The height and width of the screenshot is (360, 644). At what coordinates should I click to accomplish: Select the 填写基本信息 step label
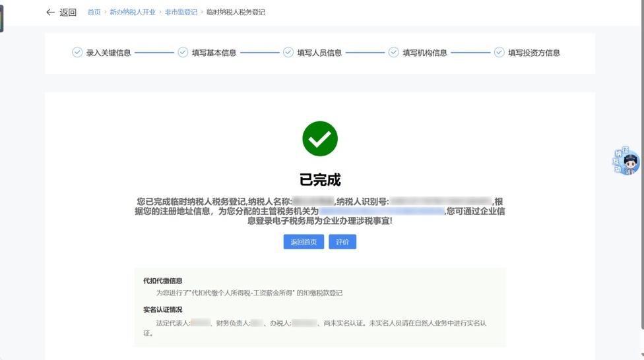point(214,53)
